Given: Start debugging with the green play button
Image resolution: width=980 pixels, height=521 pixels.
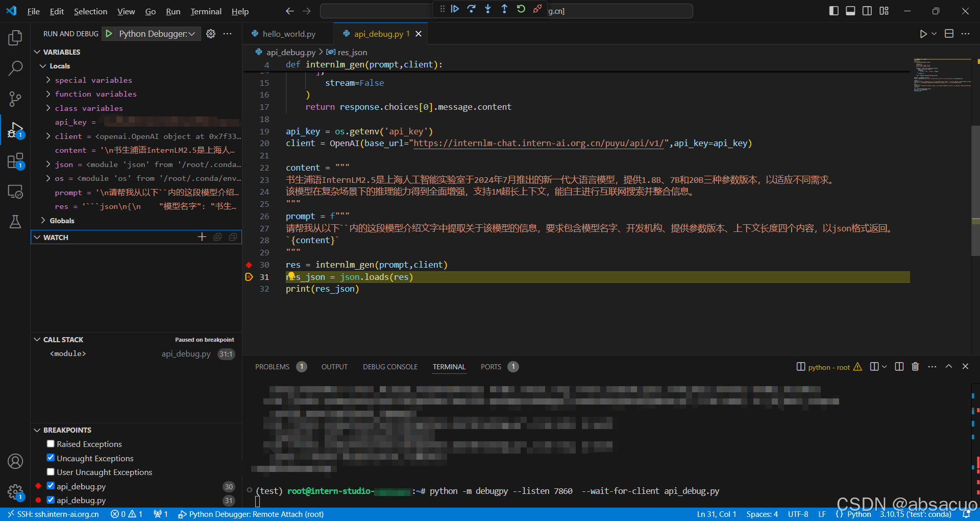Looking at the screenshot, I should point(109,34).
